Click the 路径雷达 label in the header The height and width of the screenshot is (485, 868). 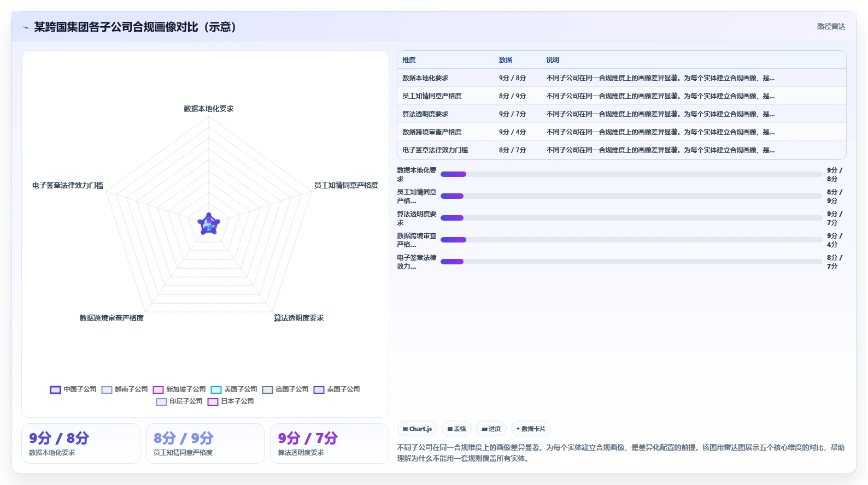click(x=831, y=26)
